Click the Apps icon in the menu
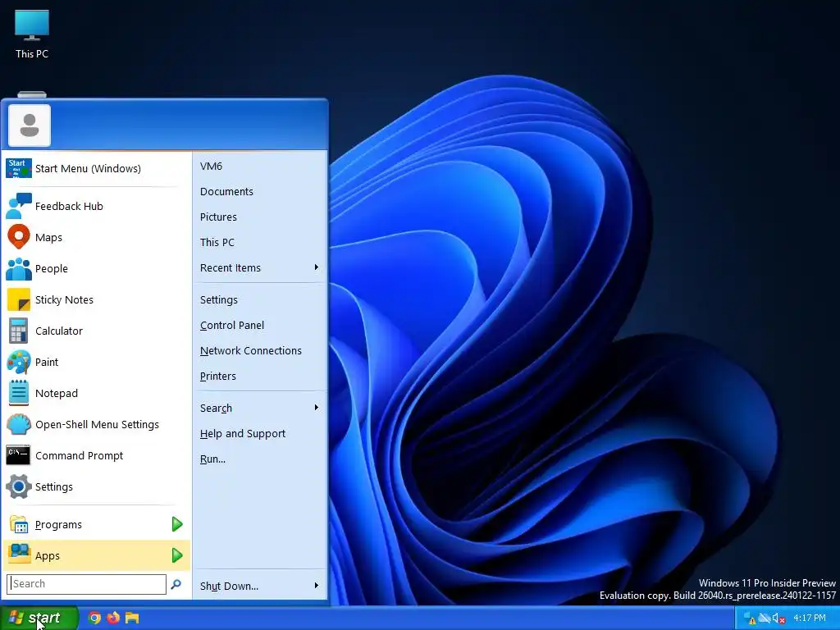The width and height of the screenshot is (840, 630). 19,555
